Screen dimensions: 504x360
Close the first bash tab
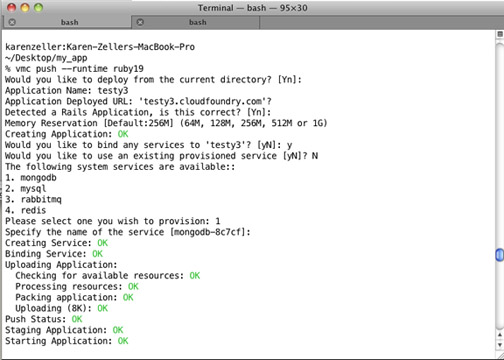[x=12, y=22]
